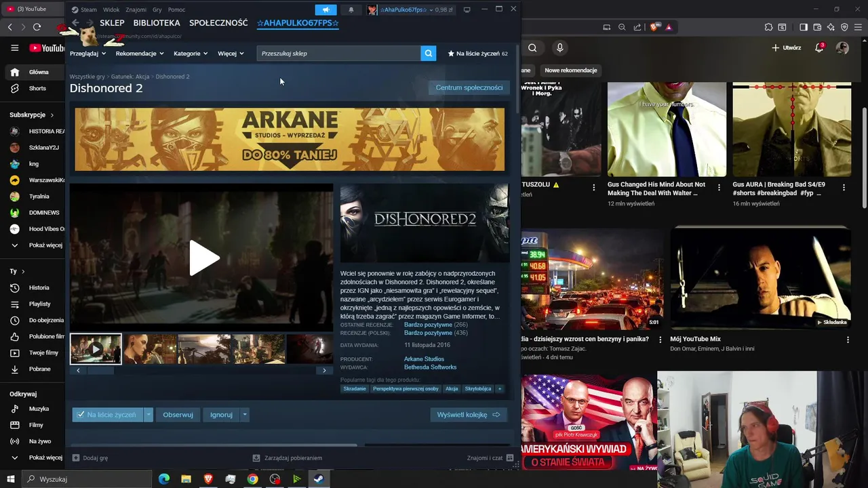868x488 pixels.
Task: Open the Arkane Studios developer link
Action: pyautogui.click(x=424, y=359)
